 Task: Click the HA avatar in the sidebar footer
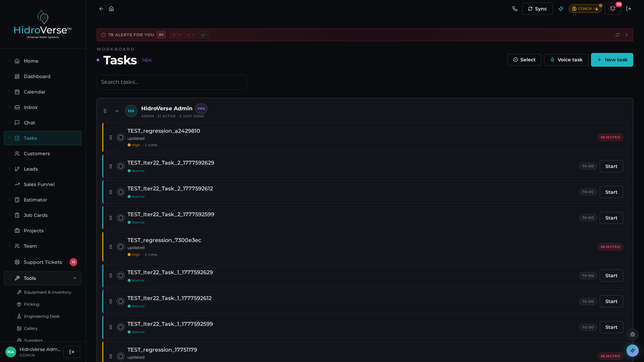click(x=11, y=352)
